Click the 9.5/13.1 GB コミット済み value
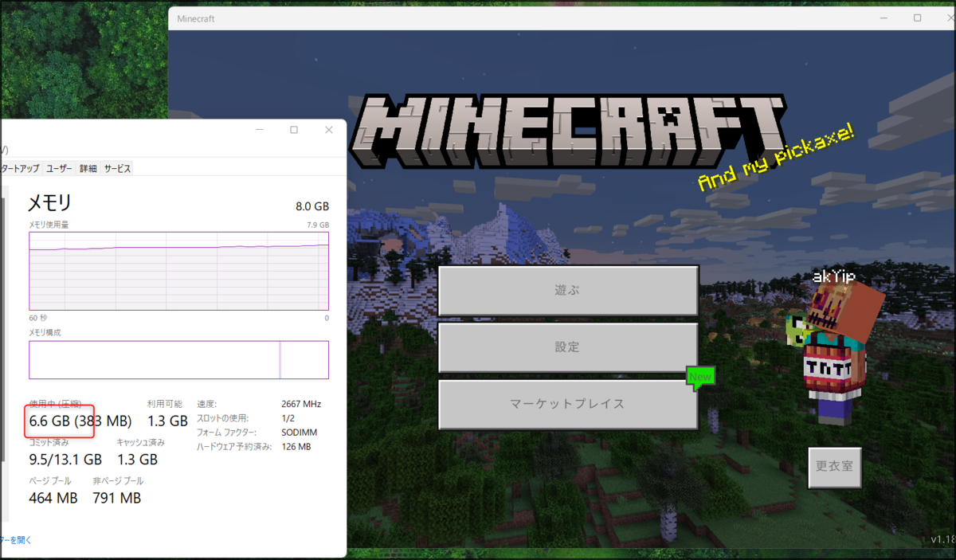 [x=65, y=460]
